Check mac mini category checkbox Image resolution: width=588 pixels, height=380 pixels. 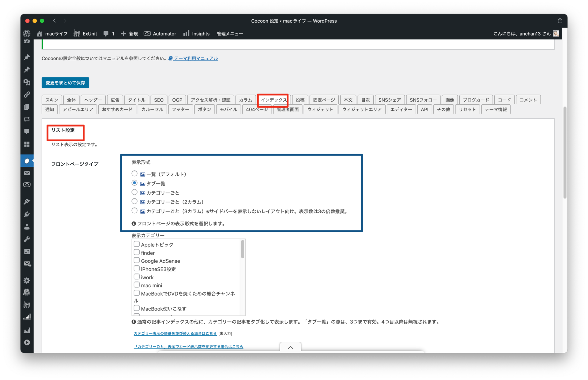pyautogui.click(x=137, y=285)
